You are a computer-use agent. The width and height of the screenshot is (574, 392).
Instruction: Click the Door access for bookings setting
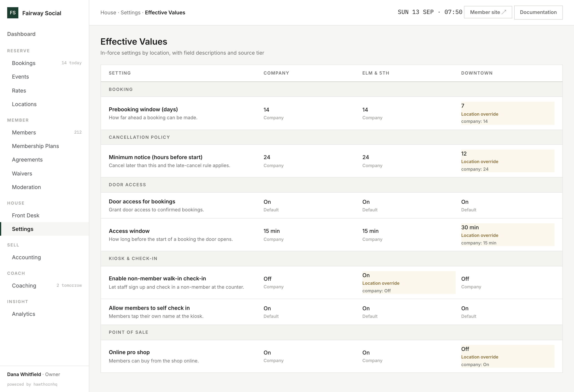pyautogui.click(x=142, y=201)
